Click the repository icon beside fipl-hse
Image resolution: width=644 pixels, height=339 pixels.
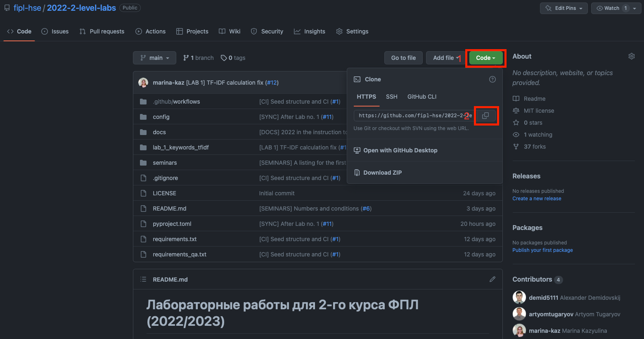click(7, 8)
